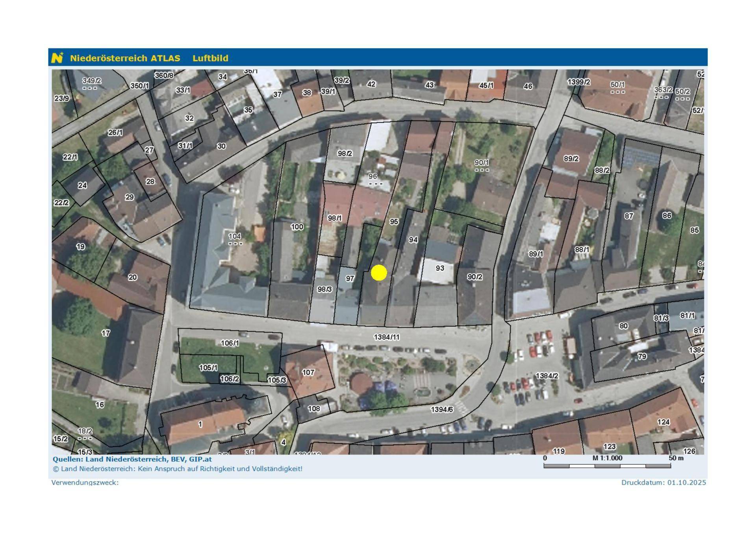Screen dimensions: 756x534
Task: Select parcel label 93 white roof
Action: [x=440, y=268]
